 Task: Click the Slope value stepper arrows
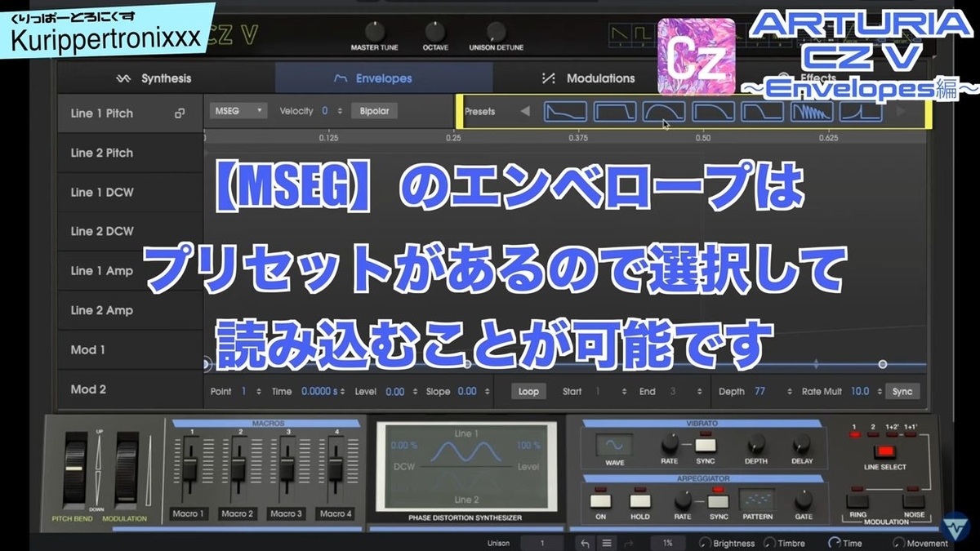pyautogui.click(x=487, y=392)
